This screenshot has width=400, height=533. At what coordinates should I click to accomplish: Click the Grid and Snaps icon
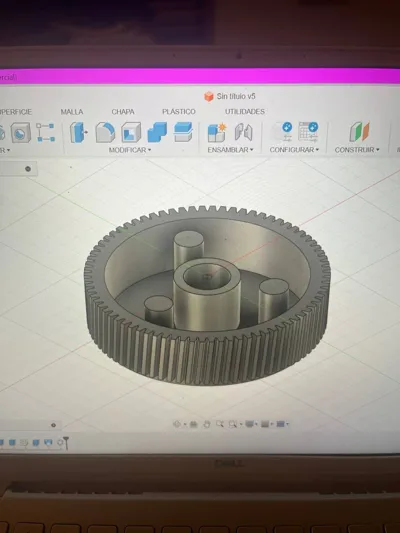[x=265, y=424]
